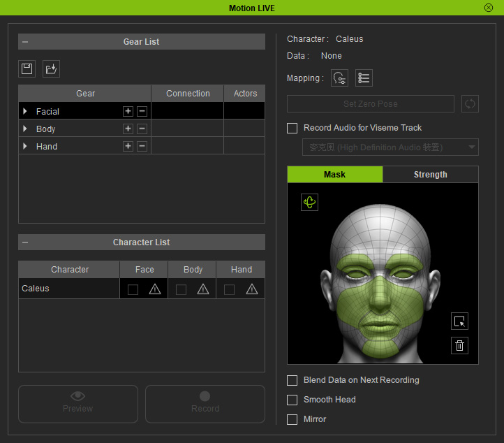Click the Record button

point(205,404)
